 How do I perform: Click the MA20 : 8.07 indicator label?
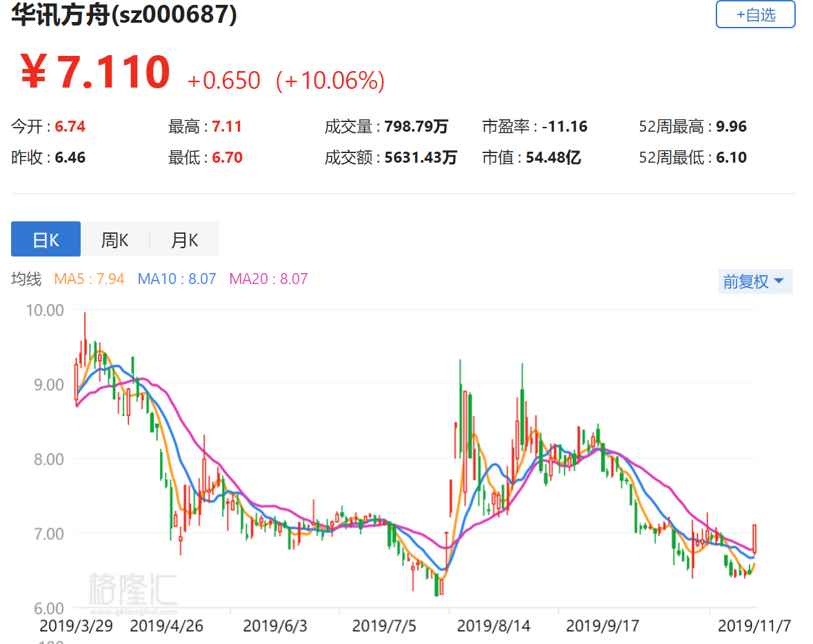268,279
